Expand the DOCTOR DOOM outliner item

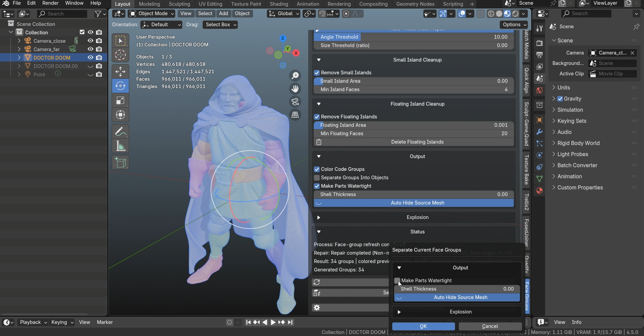[x=19, y=58]
